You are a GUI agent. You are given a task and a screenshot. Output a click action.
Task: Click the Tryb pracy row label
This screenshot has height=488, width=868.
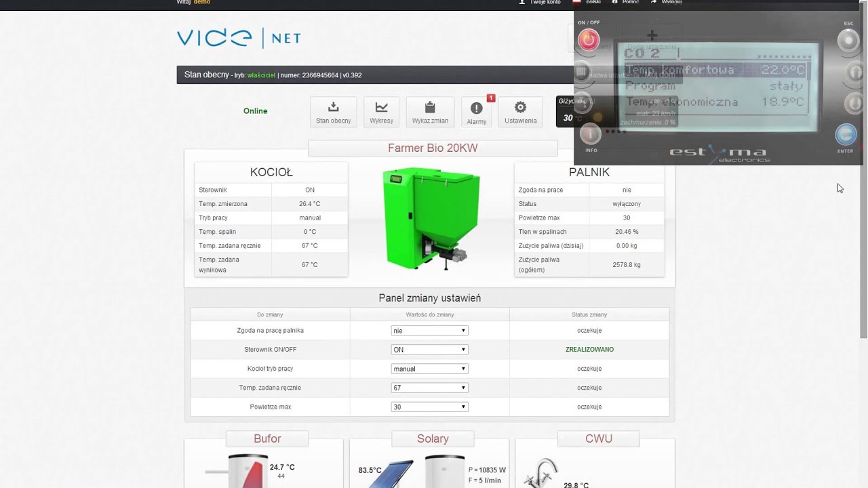pos(213,218)
